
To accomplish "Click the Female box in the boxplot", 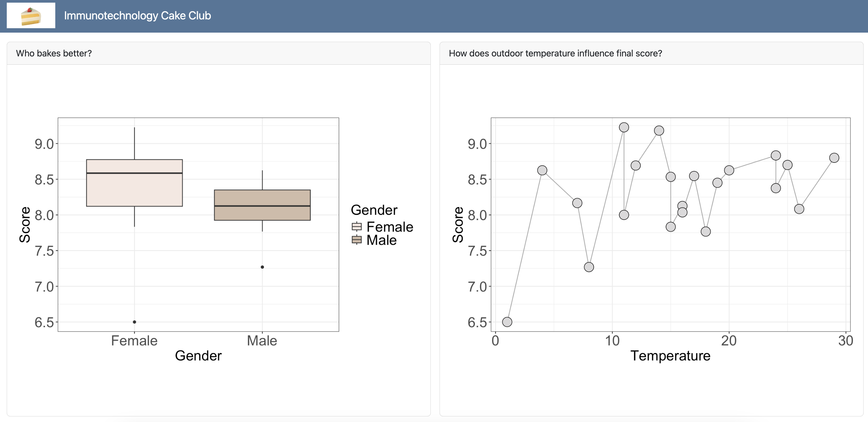I will coord(134,189).
